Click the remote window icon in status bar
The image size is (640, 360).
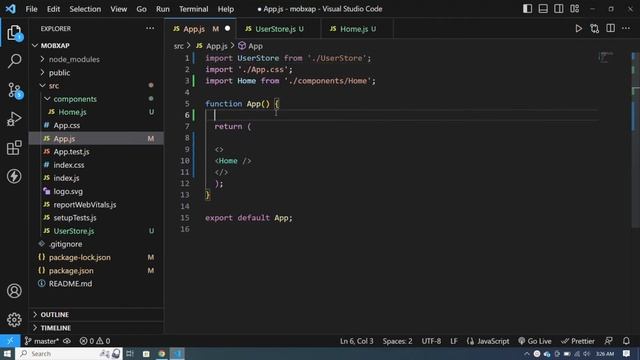click(x=10, y=341)
